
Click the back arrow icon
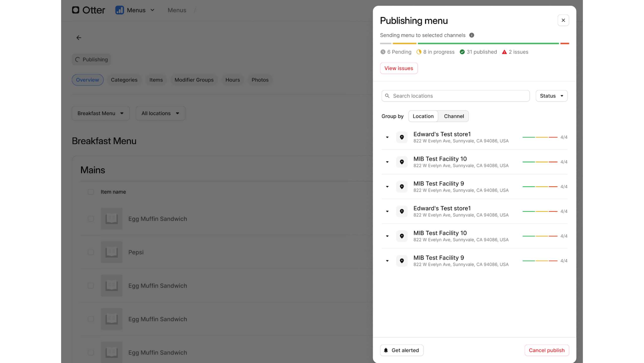[x=79, y=38]
